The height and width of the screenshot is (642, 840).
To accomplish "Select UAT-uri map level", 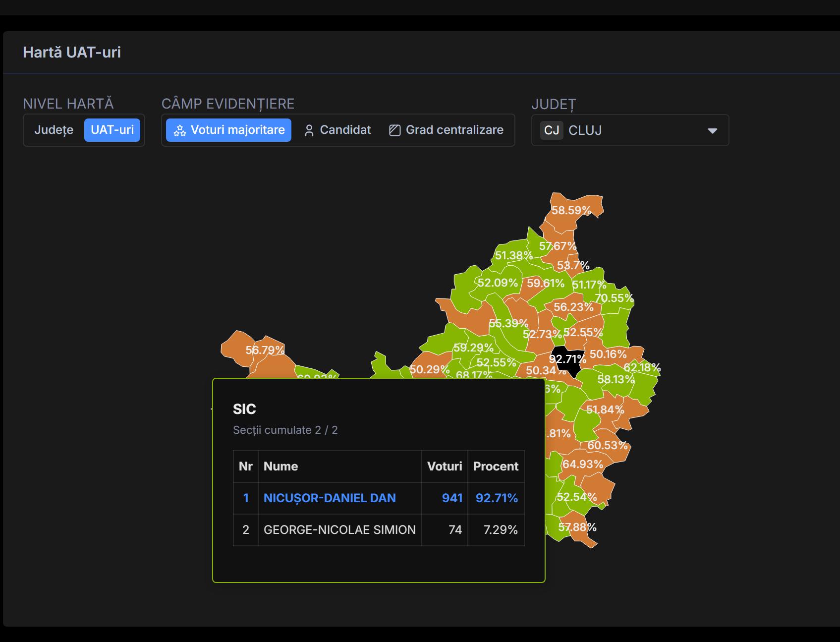I will pyautogui.click(x=112, y=130).
